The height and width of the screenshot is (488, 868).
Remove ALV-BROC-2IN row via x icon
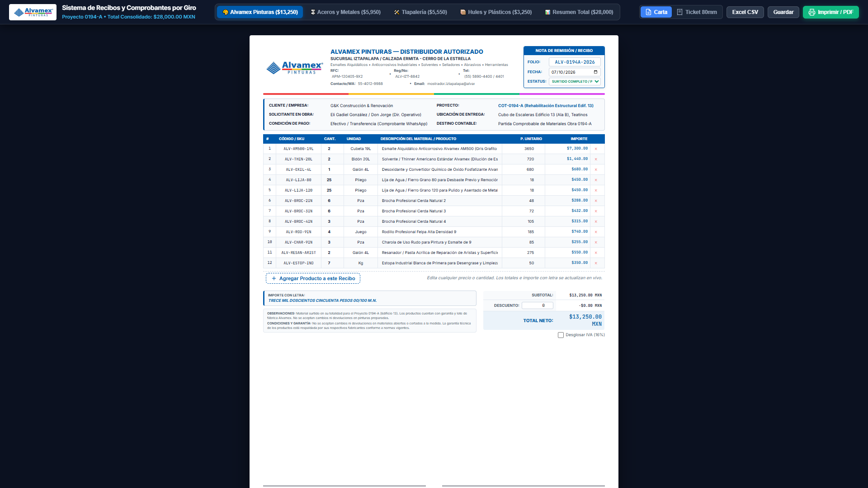[596, 201]
